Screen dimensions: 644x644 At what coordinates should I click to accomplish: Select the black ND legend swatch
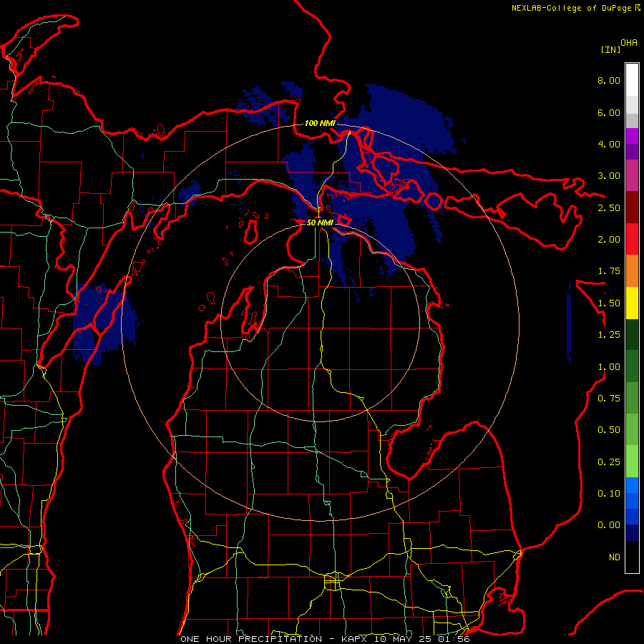click(x=632, y=557)
